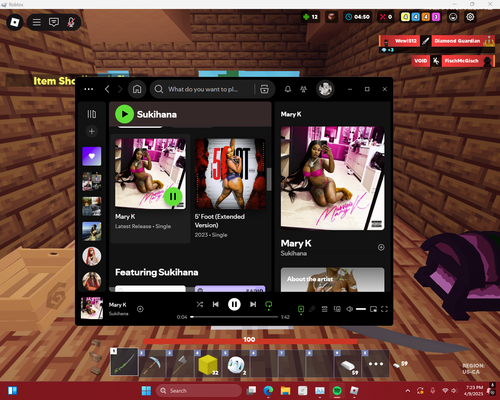Pause playback in the player bar
This screenshot has width=500, height=400.
coord(234,304)
